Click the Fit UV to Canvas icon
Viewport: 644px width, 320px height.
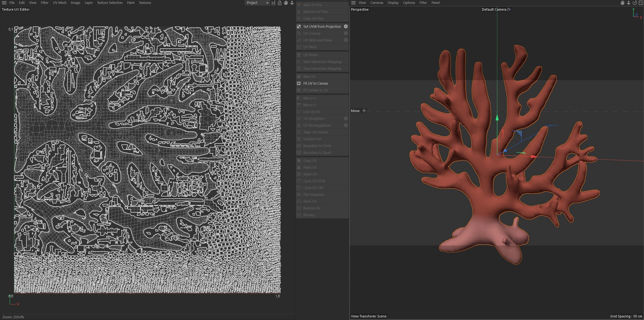(299, 83)
